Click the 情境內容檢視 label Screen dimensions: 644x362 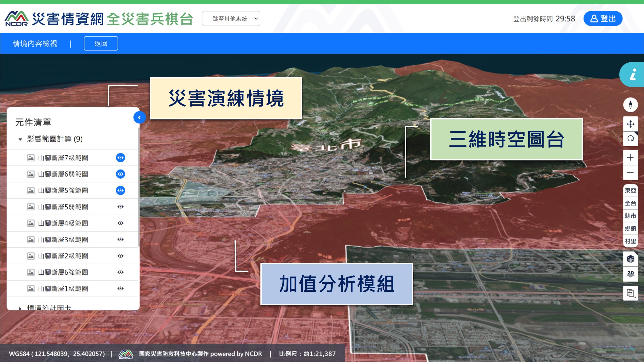point(35,43)
